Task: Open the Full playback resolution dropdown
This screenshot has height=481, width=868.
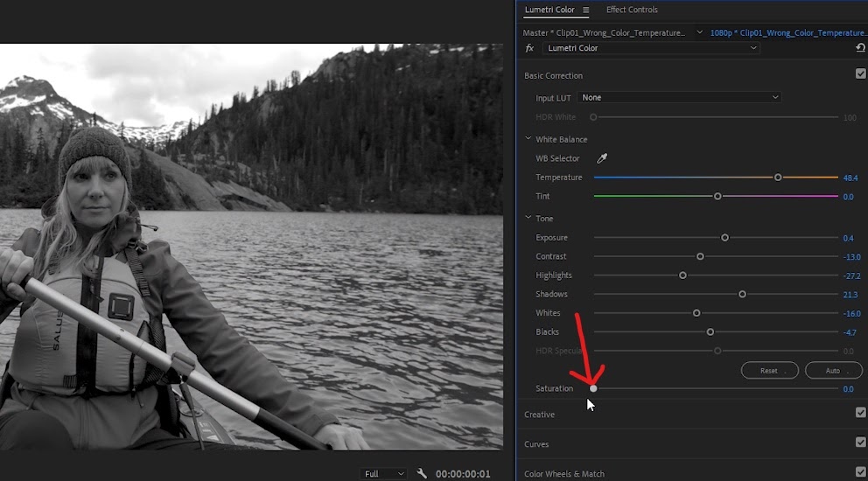Action: coord(384,474)
